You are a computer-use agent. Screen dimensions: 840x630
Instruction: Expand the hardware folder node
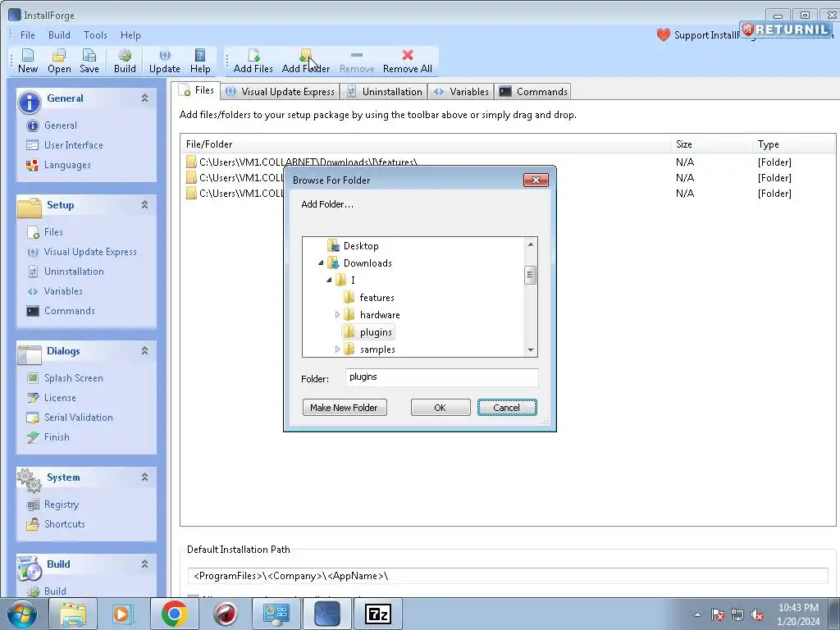point(337,315)
